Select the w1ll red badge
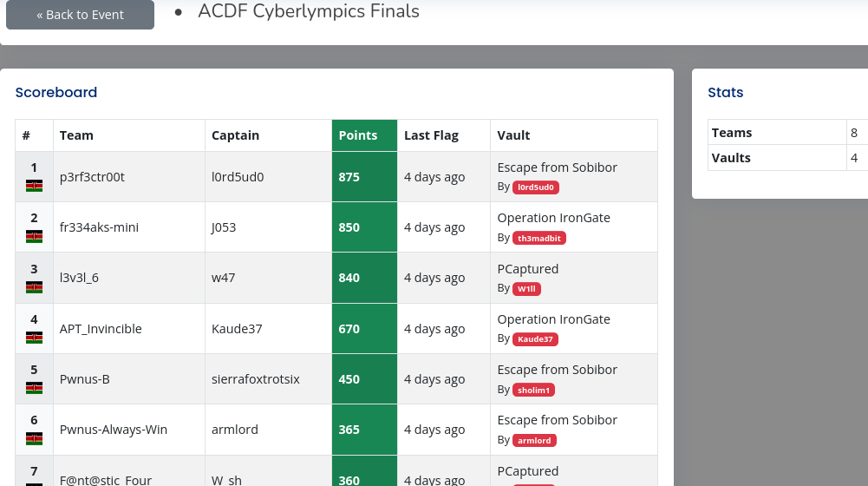The width and height of the screenshot is (868, 486). click(x=526, y=289)
